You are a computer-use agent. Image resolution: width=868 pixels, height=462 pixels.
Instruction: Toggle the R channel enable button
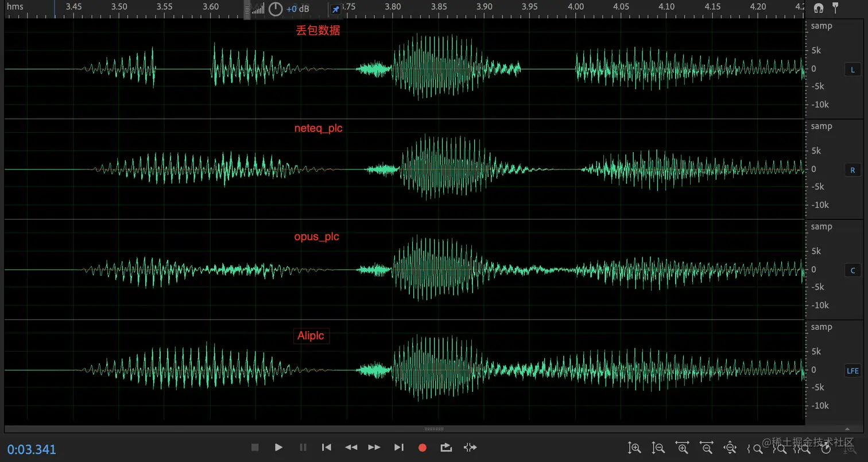coord(852,170)
